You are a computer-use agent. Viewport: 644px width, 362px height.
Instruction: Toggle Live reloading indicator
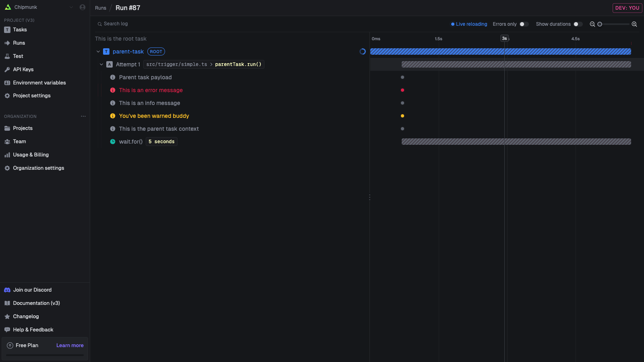469,24
